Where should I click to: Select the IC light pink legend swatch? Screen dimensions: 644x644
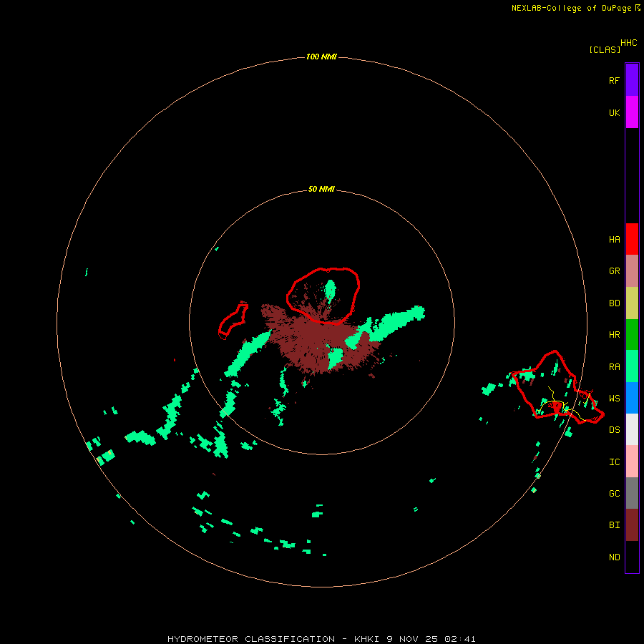tap(632, 462)
